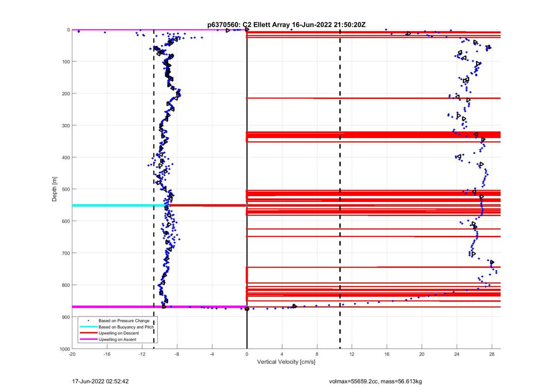Click x-axis tick label 28
Screen dimensions: 553x392
click(492, 354)
